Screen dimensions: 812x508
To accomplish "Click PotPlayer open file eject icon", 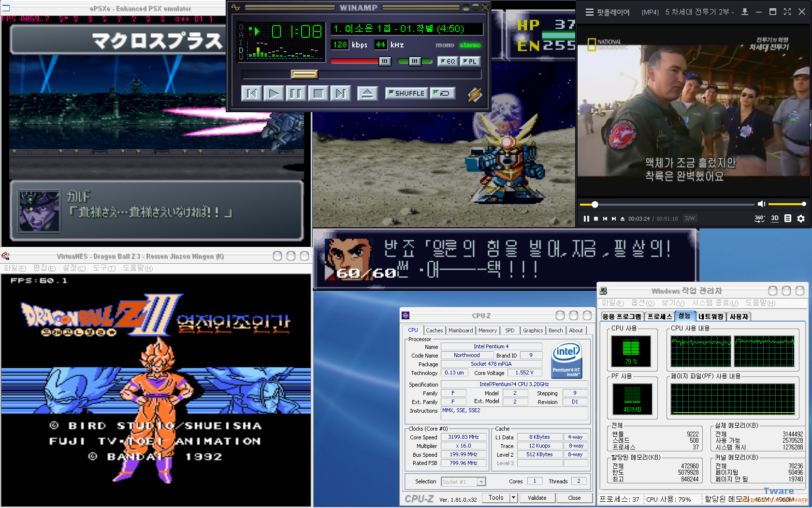I will coord(623,219).
